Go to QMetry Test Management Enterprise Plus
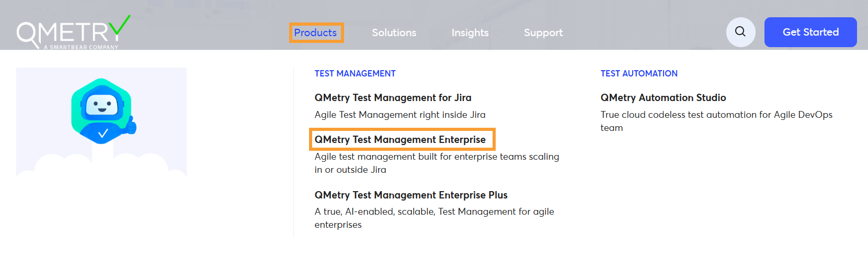868x255 pixels. pyautogui.click(x=411, y=195)
